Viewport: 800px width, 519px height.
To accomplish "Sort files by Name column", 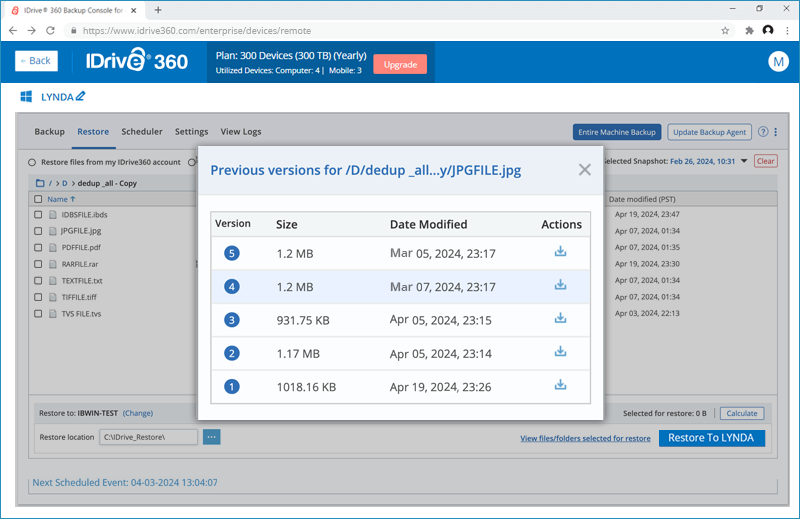I will [61, 199].
